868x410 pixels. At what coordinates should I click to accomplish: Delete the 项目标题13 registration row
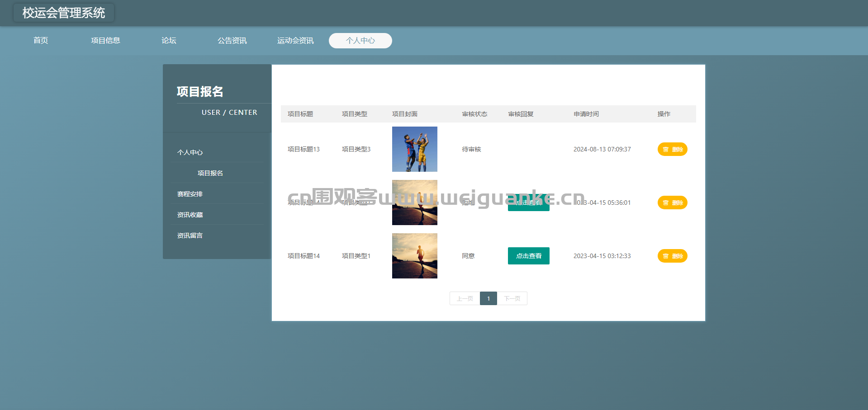(672, 149)
